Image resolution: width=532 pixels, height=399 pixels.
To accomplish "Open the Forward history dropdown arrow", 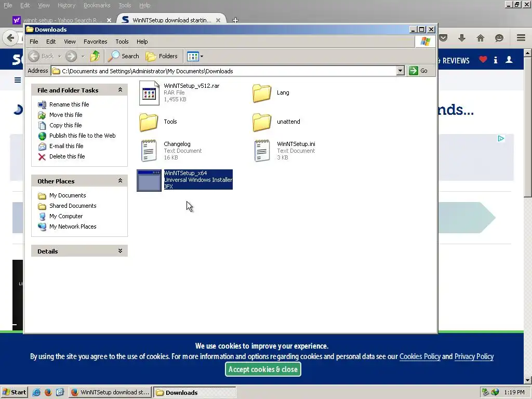I will tap(83, 56).
